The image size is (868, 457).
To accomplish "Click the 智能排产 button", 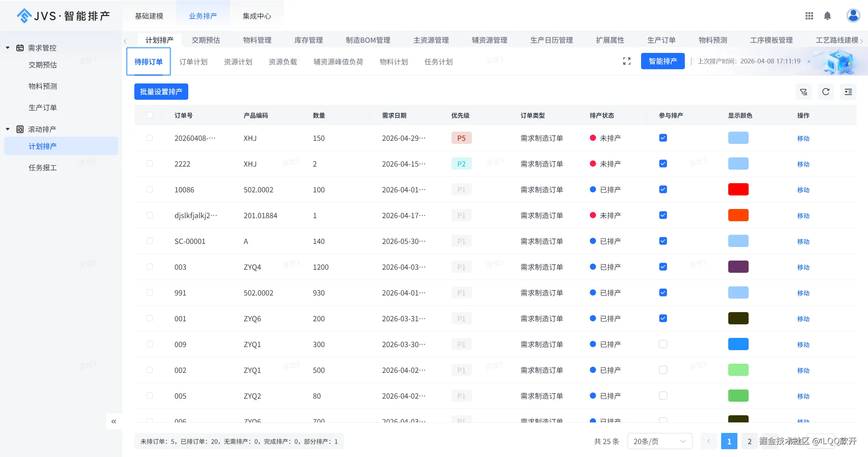I will tap(662, 61).
